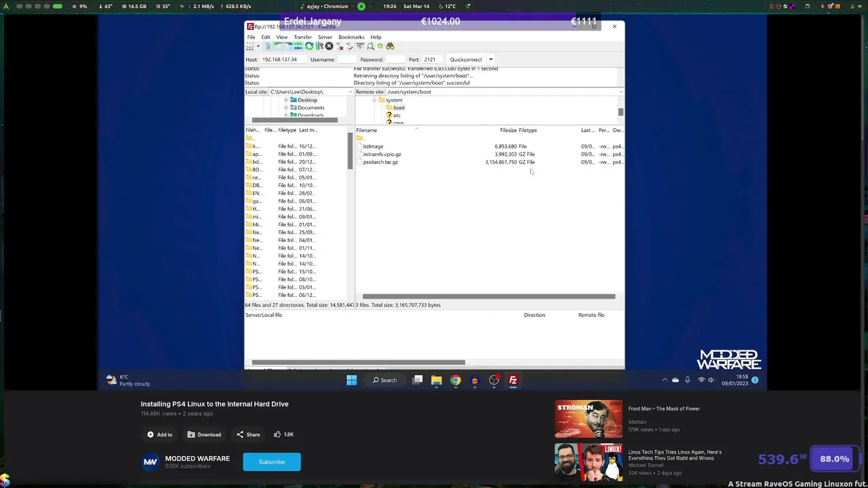Click the Windows Start button in taskbar

tap(351, 380)
